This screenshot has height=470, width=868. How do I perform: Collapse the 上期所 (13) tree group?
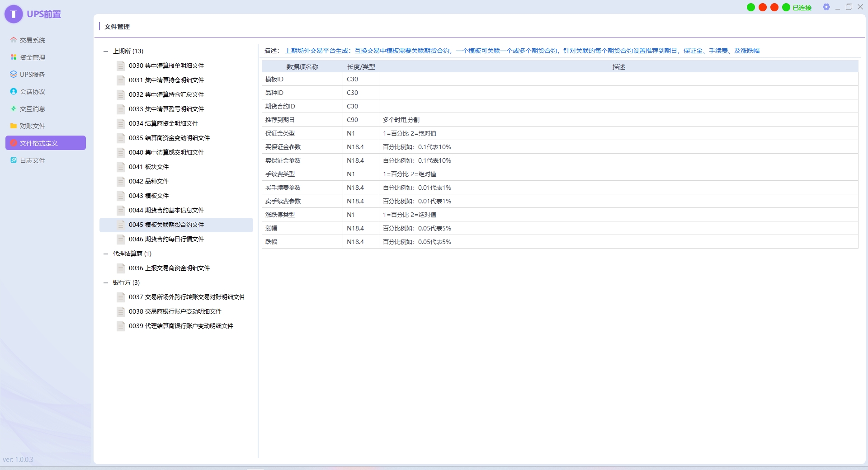(x=106, y=52)
